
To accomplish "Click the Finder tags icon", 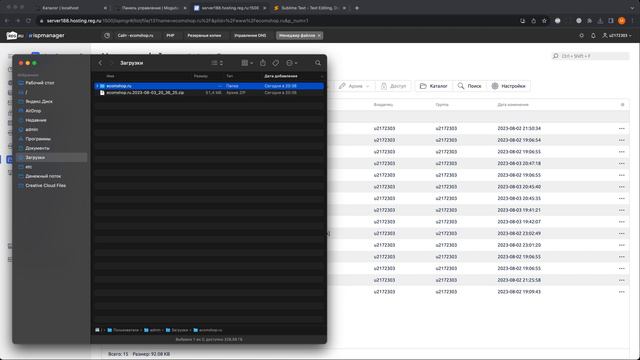I will (276, 63).
